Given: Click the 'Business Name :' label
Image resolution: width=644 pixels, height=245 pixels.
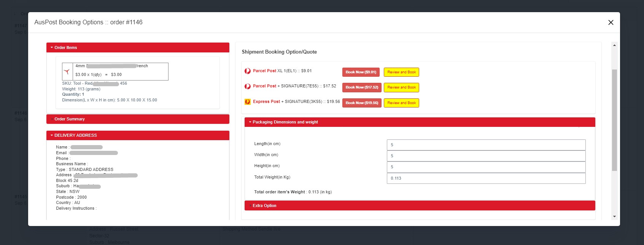Looking at the screenshot, I should [x=72, y=164].
